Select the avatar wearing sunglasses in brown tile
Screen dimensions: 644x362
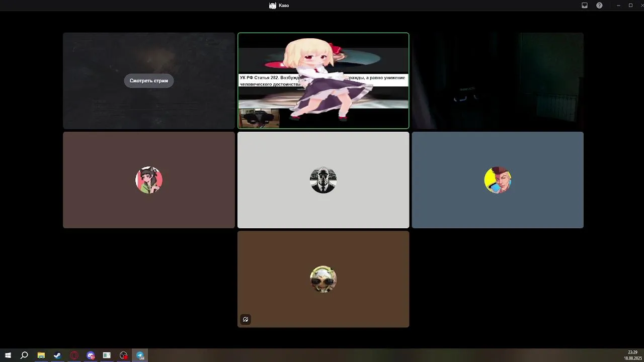[x=323, y=279]
